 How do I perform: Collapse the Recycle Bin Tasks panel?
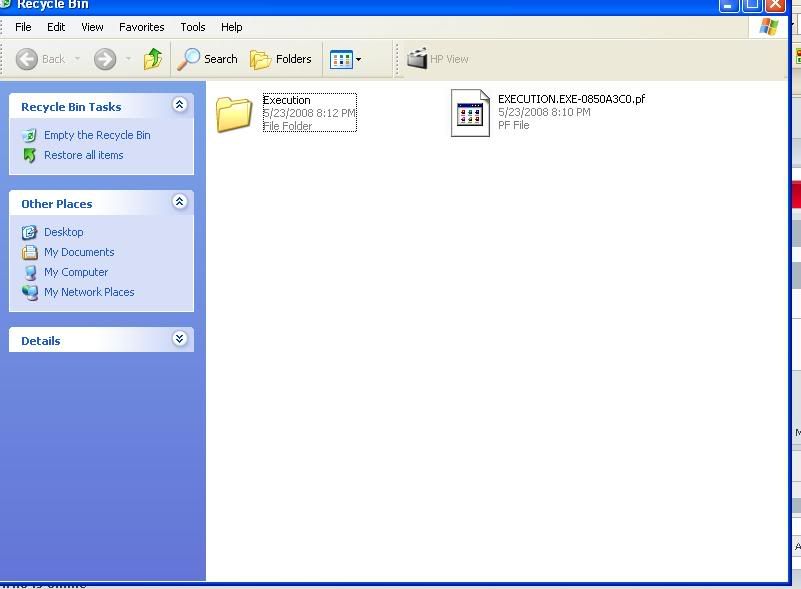point(180,105)
